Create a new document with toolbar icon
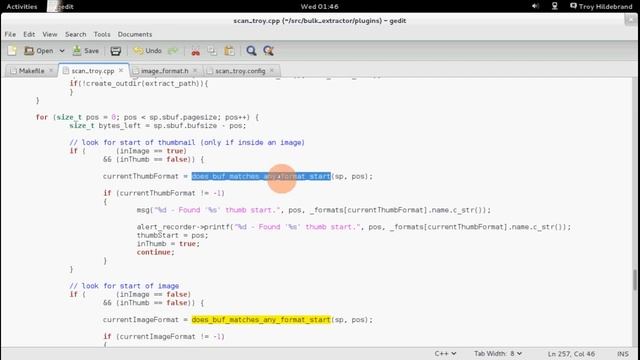 pyautogui.click(x=12, y=51)
